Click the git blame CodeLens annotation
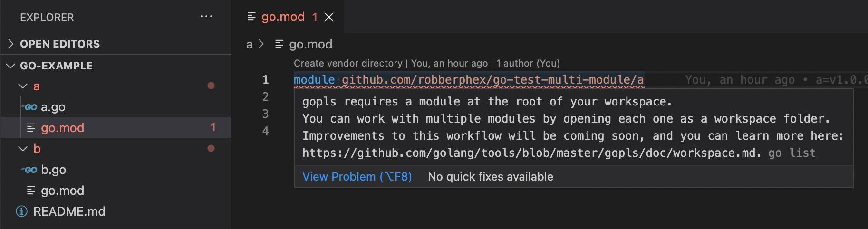The image size is (868, 229). tap(426, 63)
